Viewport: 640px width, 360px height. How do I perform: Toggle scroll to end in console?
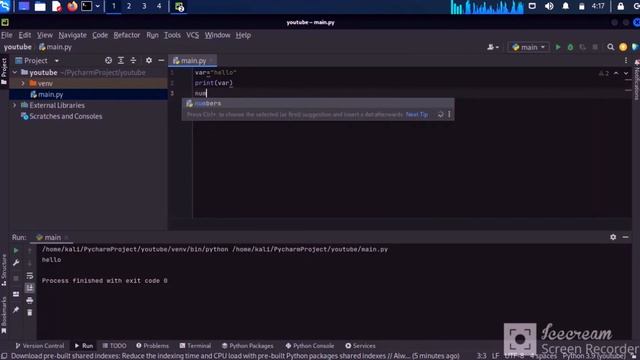tap(29, 288)
